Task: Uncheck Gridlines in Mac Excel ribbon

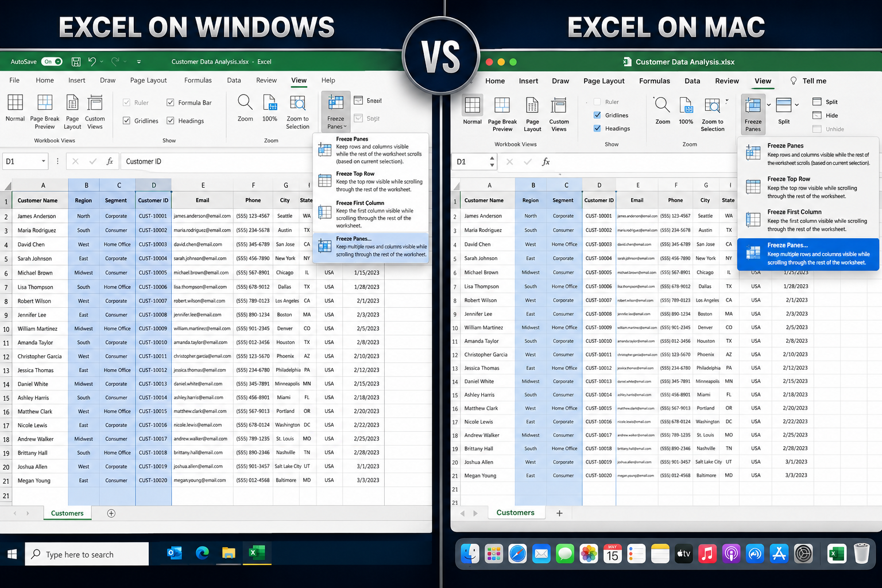Action: click(x=597, y=115)
